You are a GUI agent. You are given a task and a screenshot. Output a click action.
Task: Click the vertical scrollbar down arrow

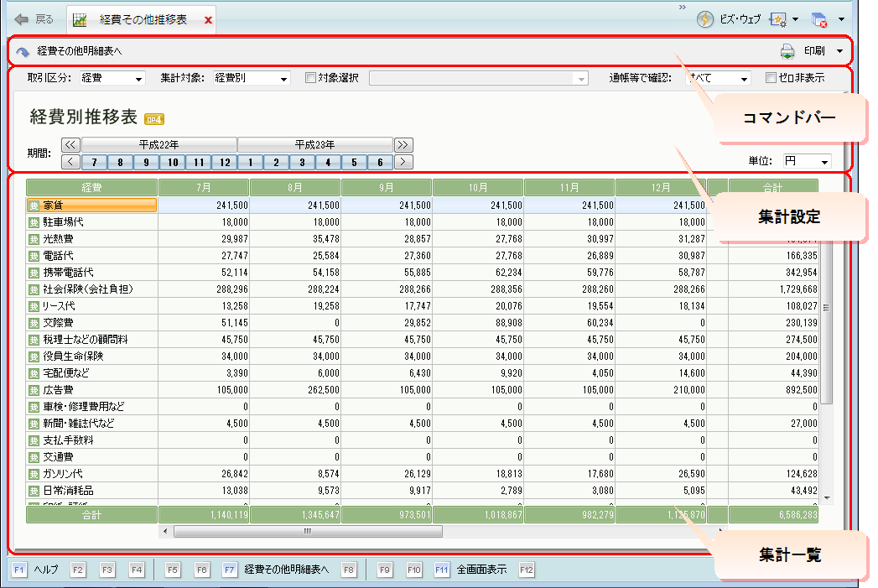point(827,498)
